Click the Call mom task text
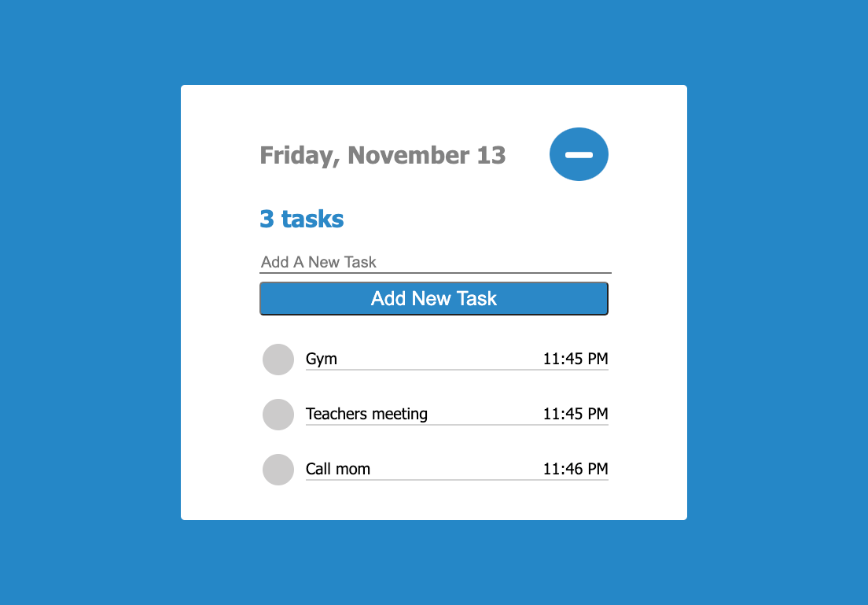Image resolution: width=868 pixels, height=605 pixels. click(x=337, y=469)
